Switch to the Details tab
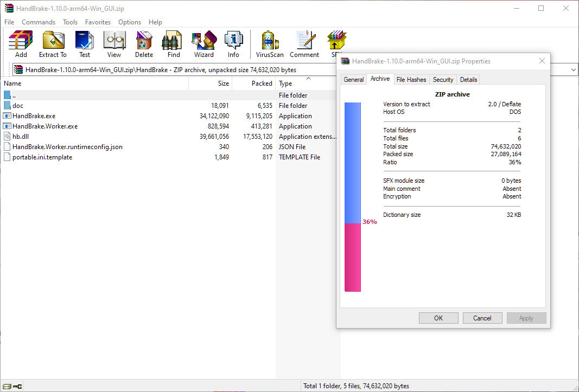The height and width of the screenshot is (392, 579). pyautogui.click(x=469, y=79)
